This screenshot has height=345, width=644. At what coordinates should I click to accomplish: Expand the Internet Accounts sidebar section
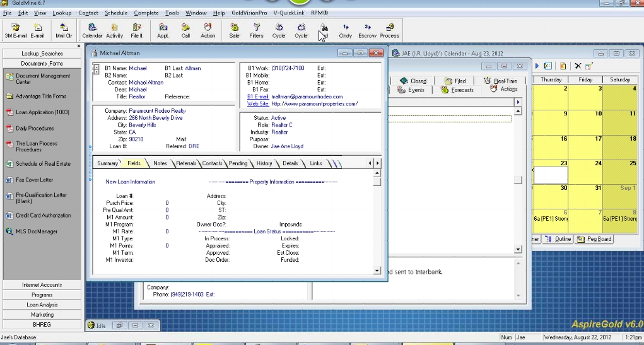coord(42,285)
